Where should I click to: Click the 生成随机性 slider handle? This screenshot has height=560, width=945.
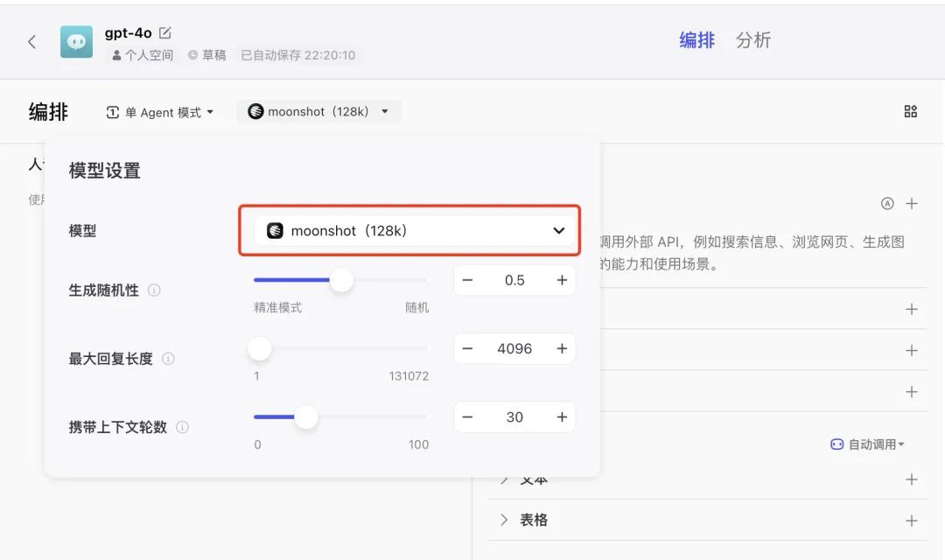coord(341,280)
